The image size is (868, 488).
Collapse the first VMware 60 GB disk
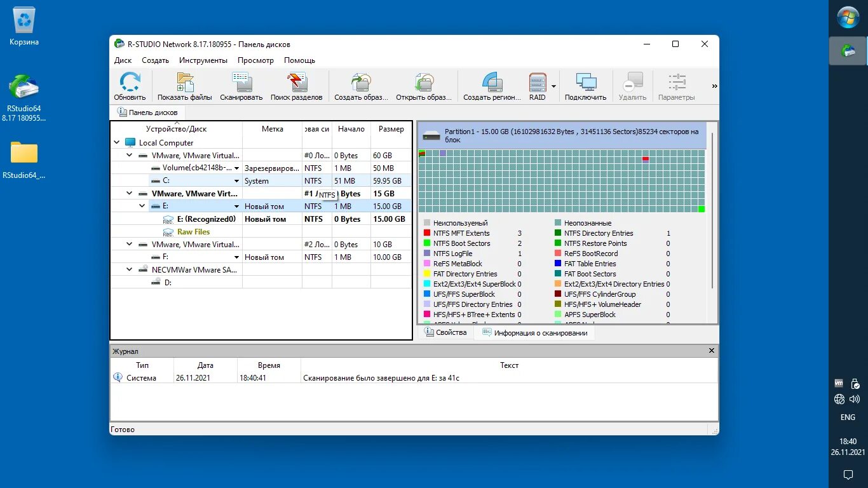[x=130, y=156]
